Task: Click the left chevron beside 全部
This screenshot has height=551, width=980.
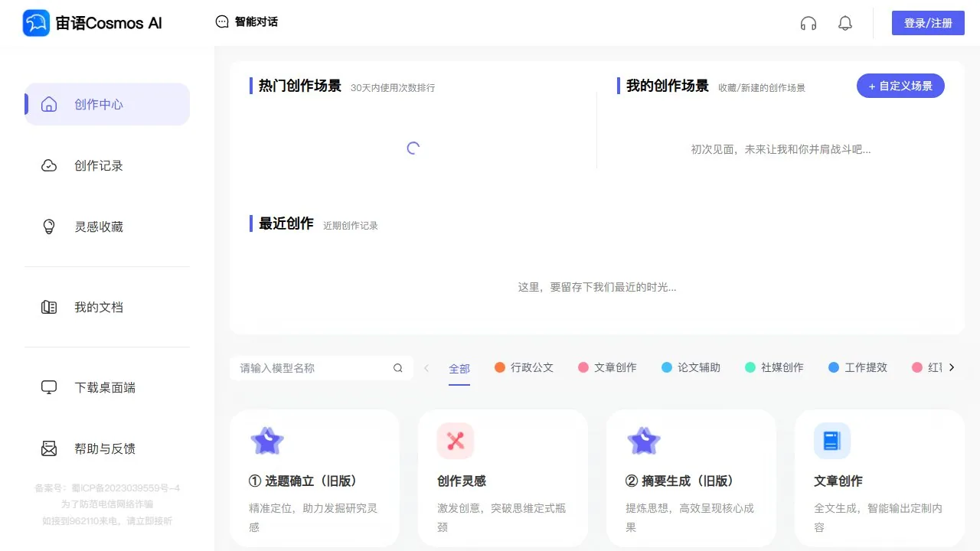Action: click(426, 368)
